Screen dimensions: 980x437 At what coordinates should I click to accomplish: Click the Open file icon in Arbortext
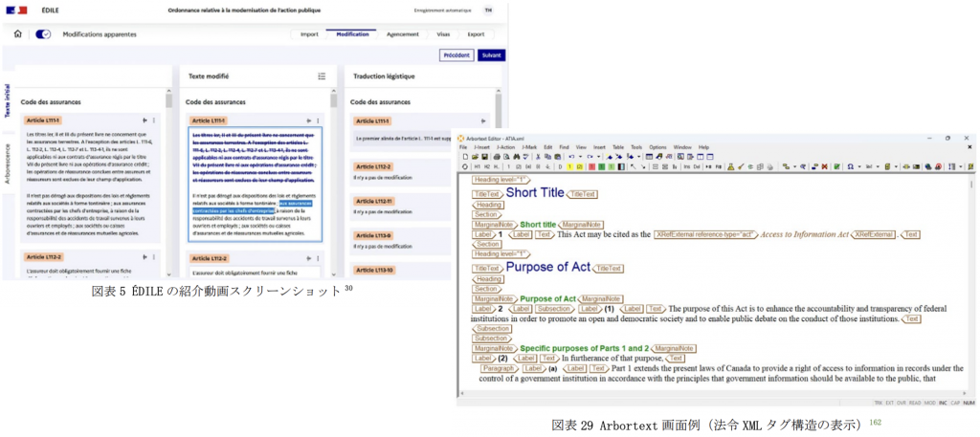coord(475,157)
